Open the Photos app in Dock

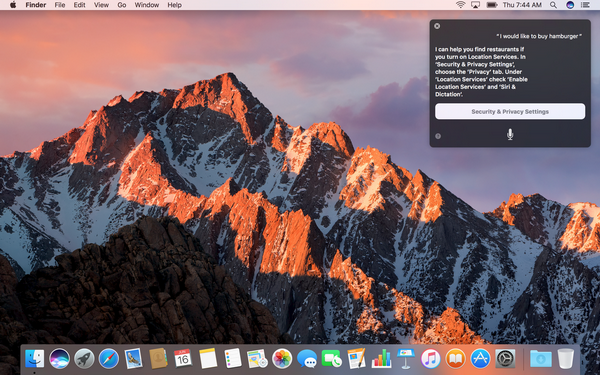tap(282, 359)
